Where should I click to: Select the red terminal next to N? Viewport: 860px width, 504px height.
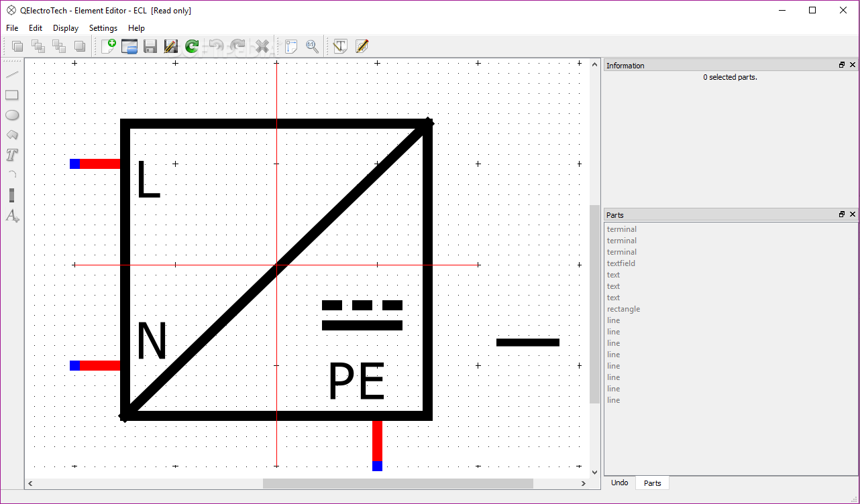tap(95, 365)
